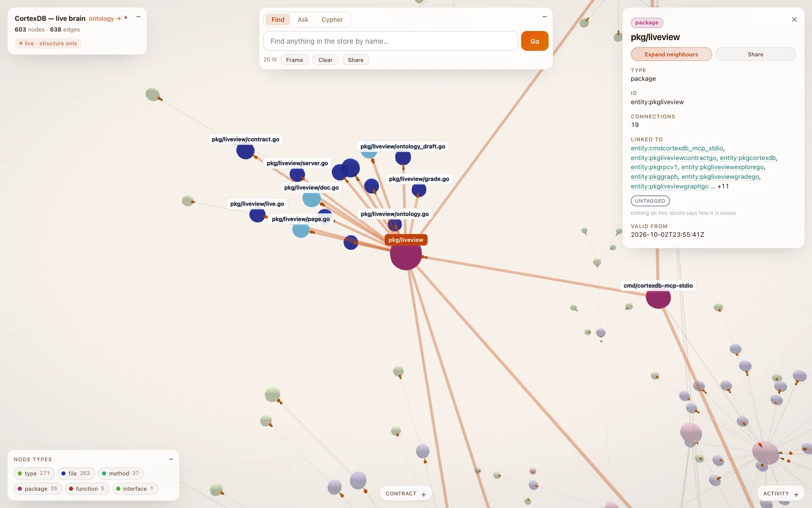Click the pink package type badge

pos(647,23)
